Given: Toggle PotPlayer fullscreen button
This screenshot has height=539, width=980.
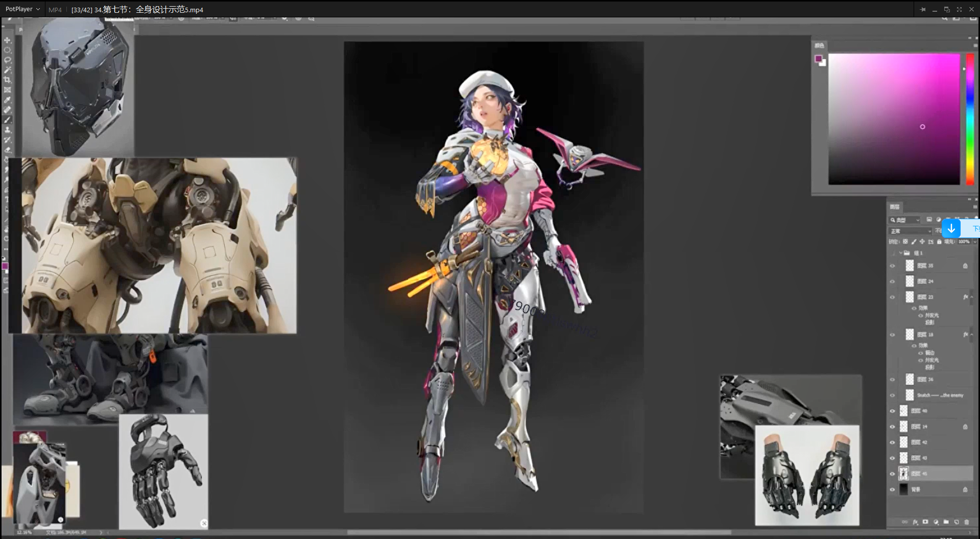Looking at the screenshot, I should point(959,9).
